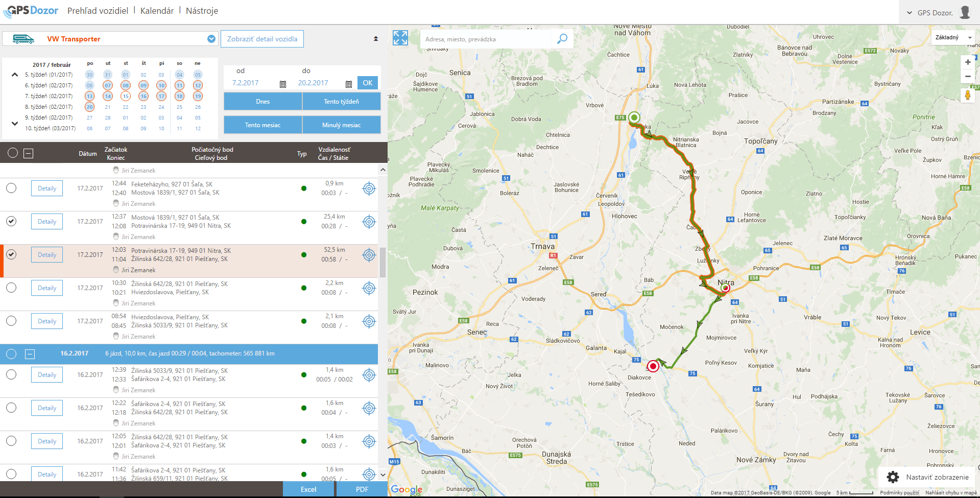Open the 'od' date calendar picker icon

pyautogui.click(x=283, y=84)
